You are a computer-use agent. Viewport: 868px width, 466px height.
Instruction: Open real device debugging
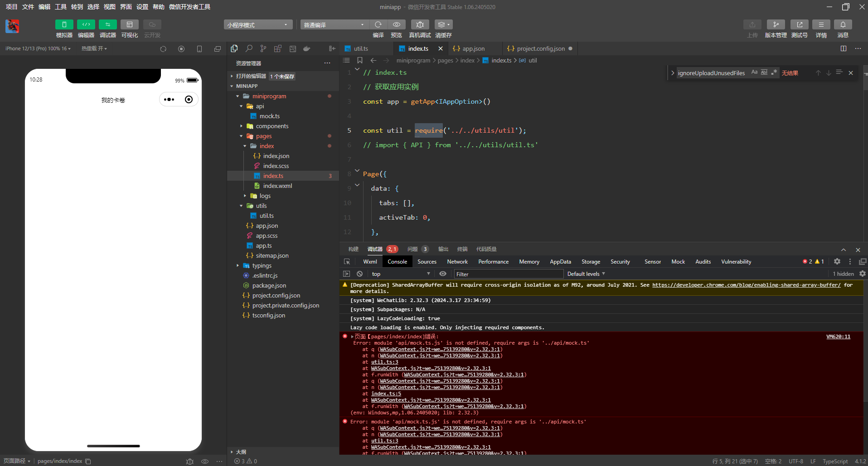(x=420, y=24)
